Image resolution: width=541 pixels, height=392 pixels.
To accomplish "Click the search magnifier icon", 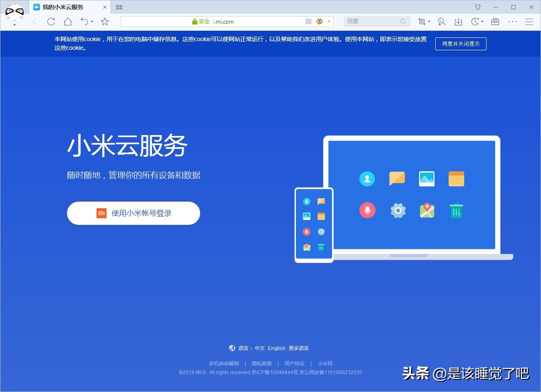I will (403, 22).
